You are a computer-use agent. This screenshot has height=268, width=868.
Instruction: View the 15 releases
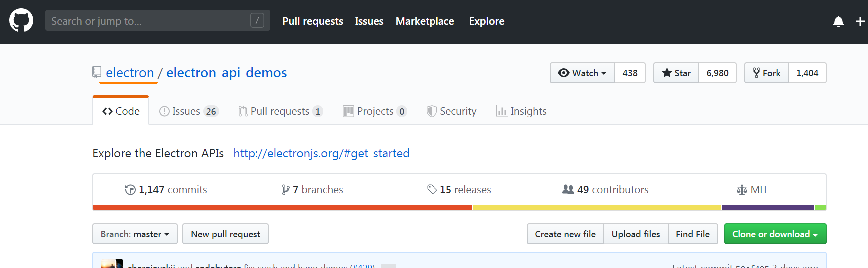[459, 190]
